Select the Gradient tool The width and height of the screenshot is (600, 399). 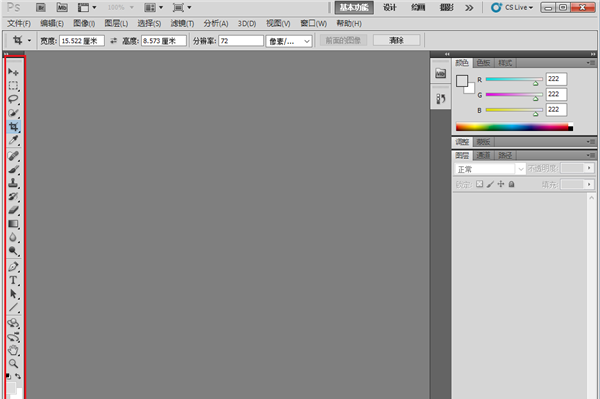coord(13,224)
